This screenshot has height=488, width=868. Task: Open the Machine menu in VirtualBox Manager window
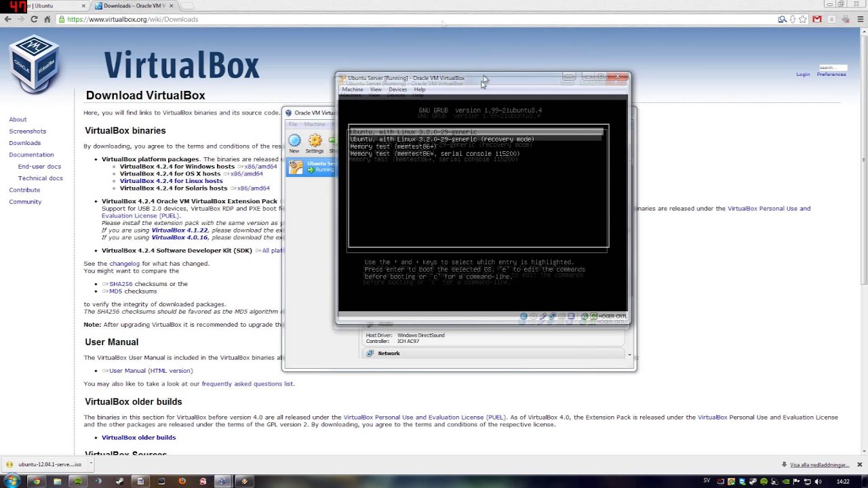tap(314, 124)
